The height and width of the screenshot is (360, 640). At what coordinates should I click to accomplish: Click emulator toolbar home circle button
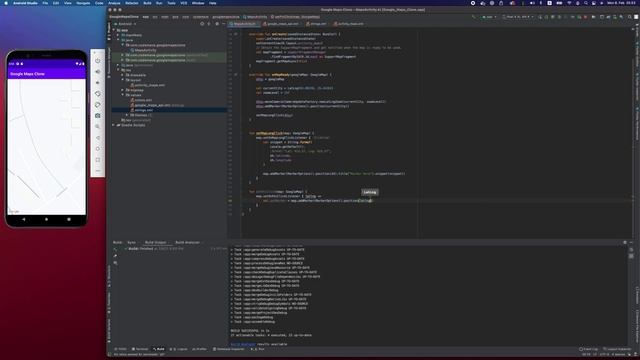pyautogui.click(x=98, y=149)
